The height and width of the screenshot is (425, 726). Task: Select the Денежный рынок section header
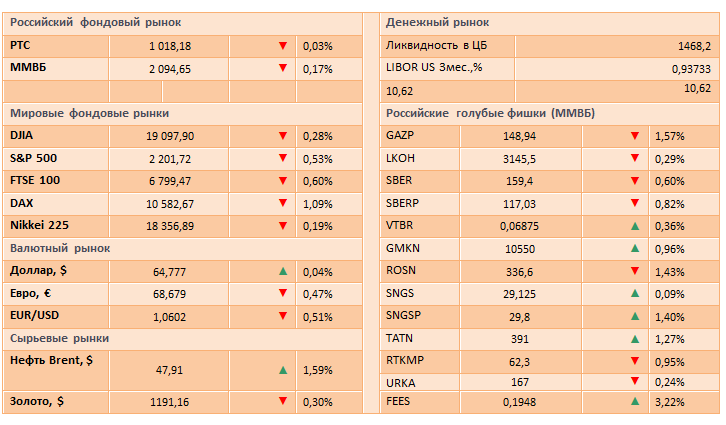click(x=445, y=22)
